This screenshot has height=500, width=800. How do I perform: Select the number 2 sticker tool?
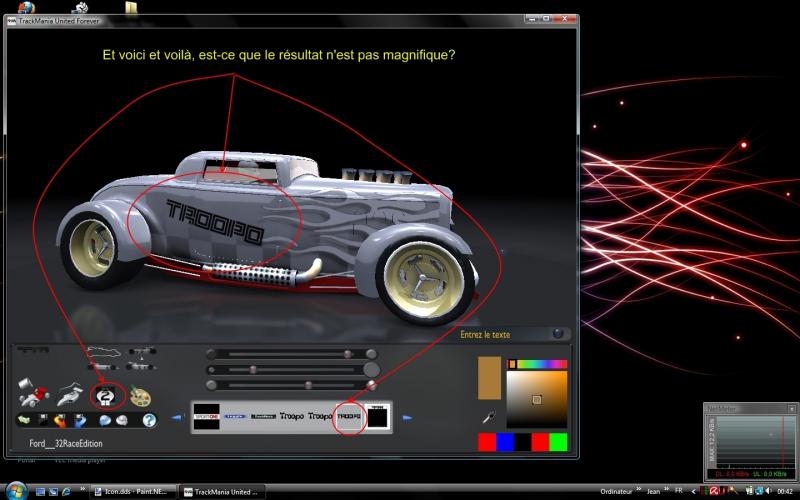[107, 395]
